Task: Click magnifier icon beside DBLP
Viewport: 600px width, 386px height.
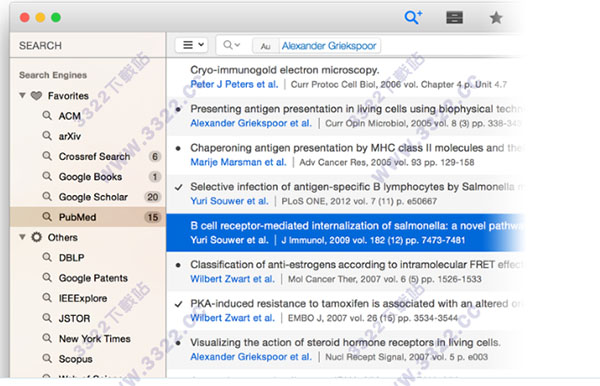Action: (47, 257)
